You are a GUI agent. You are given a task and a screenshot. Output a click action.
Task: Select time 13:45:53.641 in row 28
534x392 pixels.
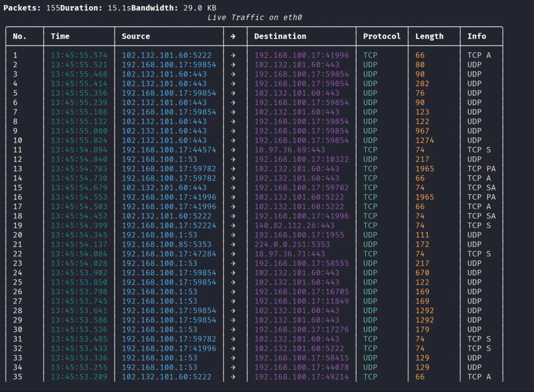79,311
